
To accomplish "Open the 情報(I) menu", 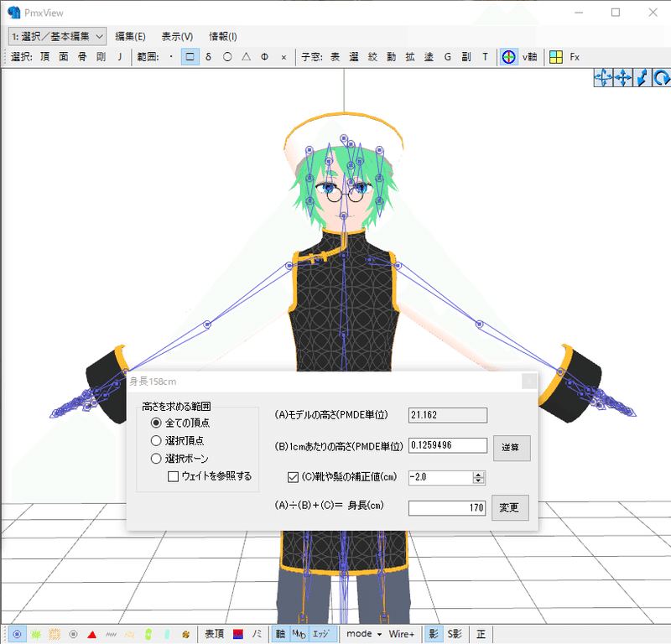I will pyautogui.click(x=223, y=37).
